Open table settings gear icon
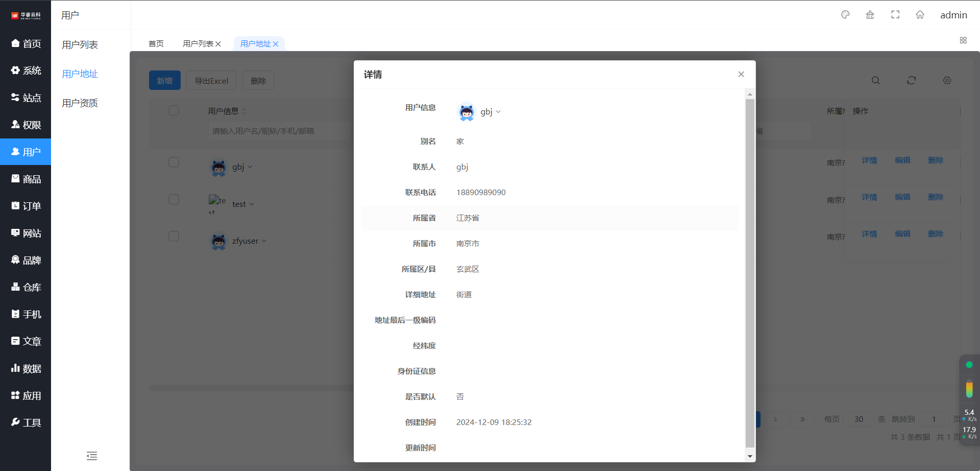Image resolution: width=980 pixels, height=471 pixels. tap(947, 81)
